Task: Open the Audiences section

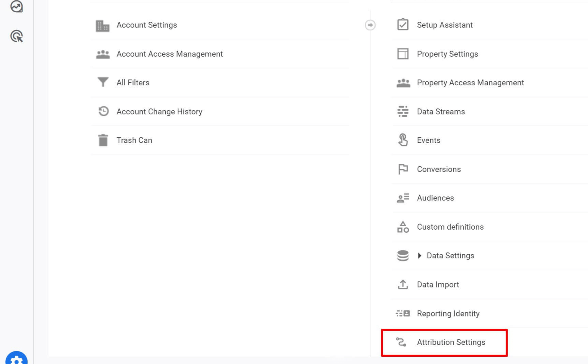Action: [435, 198]
